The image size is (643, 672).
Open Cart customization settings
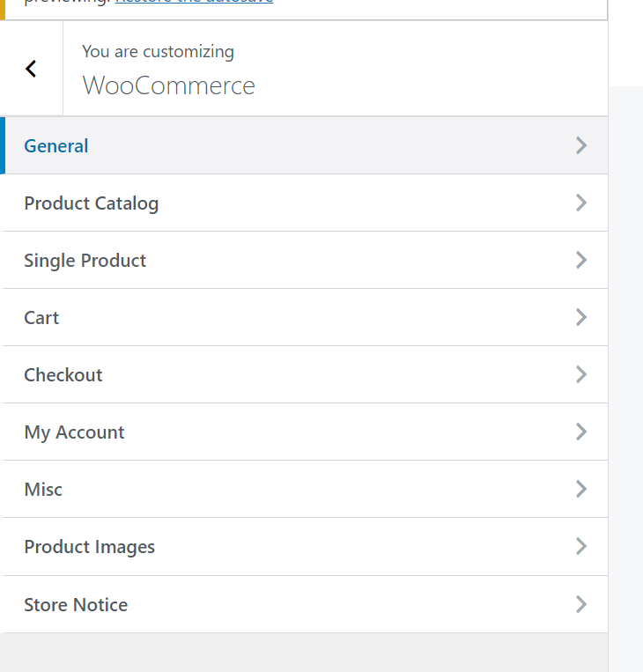41,318
